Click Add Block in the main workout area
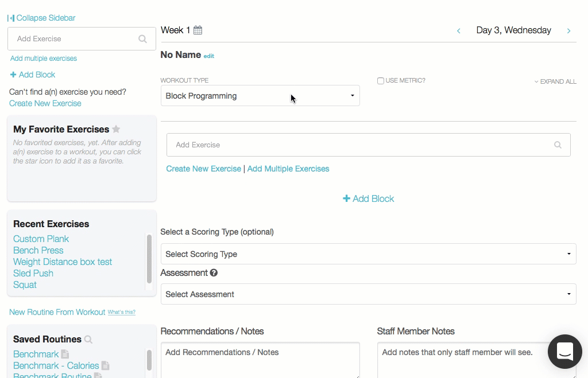 point(369,198)
